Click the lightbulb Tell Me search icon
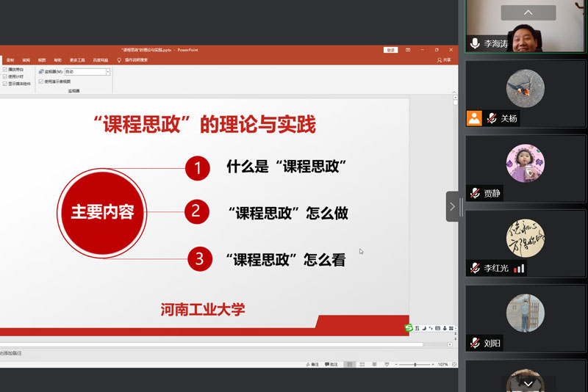The image size is (588, 392). pos(119,60)
